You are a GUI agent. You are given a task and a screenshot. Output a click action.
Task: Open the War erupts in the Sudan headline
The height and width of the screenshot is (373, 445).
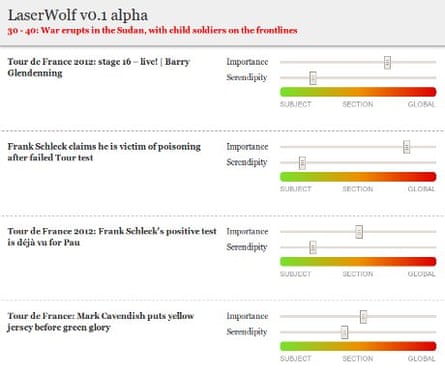pyautogui.click(x=152, y=30)
